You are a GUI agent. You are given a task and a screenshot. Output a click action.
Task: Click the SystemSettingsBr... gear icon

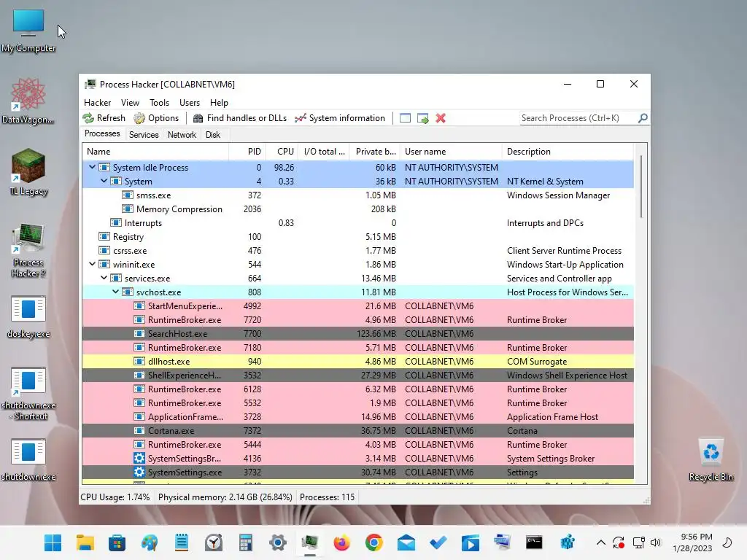pyautogui.click(x=139, y=458)
